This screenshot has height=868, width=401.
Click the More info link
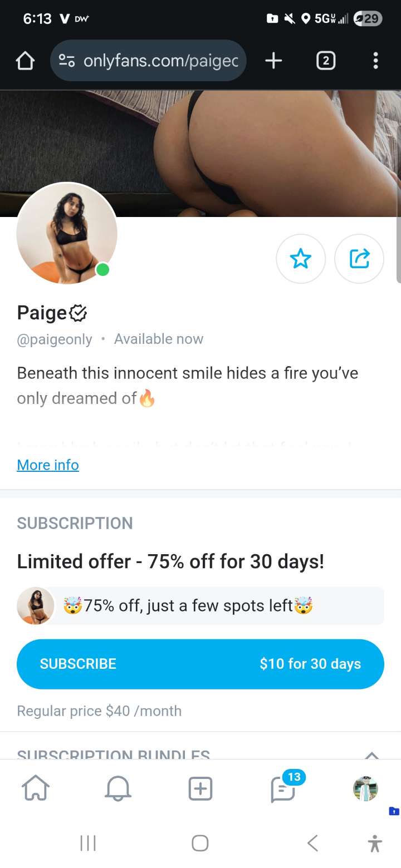pyautogui.click(x=48, y=465)
